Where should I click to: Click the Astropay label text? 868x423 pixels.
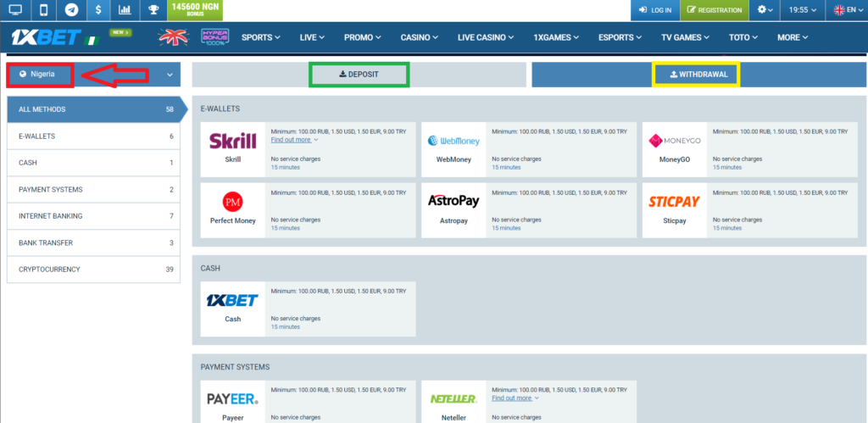pos(453,220)
